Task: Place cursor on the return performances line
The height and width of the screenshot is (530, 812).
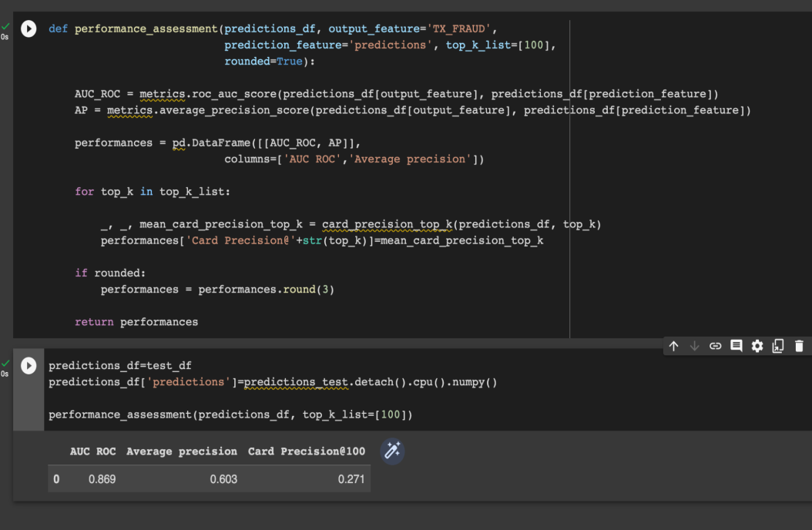Action: click(136, 322)
